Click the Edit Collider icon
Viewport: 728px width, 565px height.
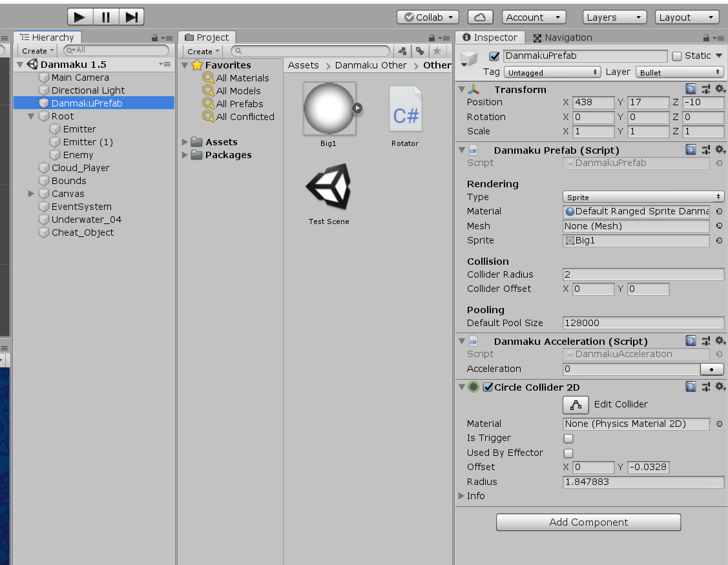pyautogui.click(x=575, y=404)
